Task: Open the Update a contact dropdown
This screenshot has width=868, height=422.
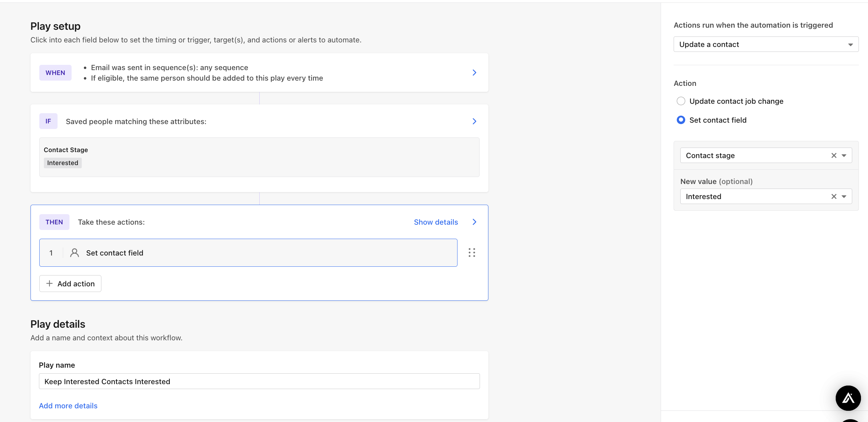Action: (766, 44)
